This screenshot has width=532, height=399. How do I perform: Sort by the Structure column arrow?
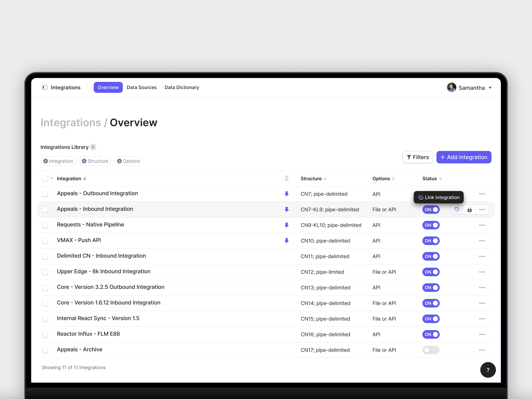(x=325, y=179)
